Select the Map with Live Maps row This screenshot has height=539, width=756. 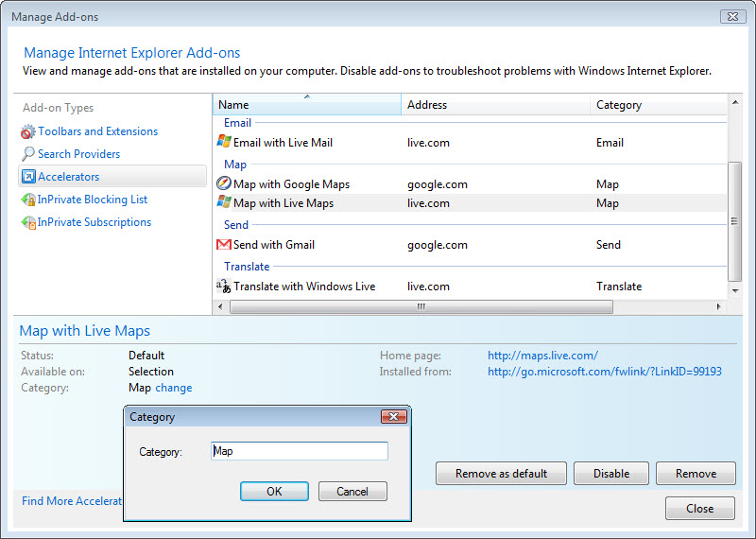coord(470,203)
